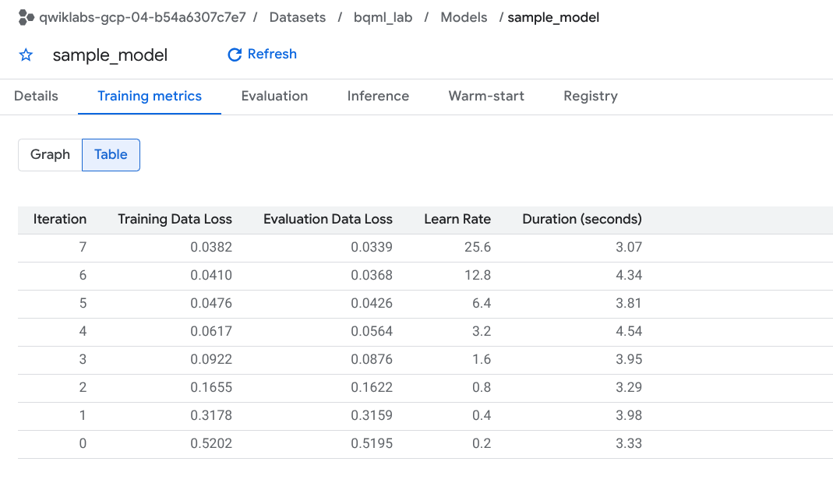Click the Duration (seconds) column header
The height and width of the screenshot is (504, 833).
click(x=582, y=220)
